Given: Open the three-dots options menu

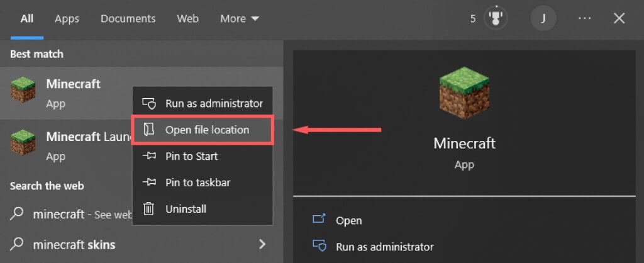Looking at the screenshot, I should pos(584,18).
